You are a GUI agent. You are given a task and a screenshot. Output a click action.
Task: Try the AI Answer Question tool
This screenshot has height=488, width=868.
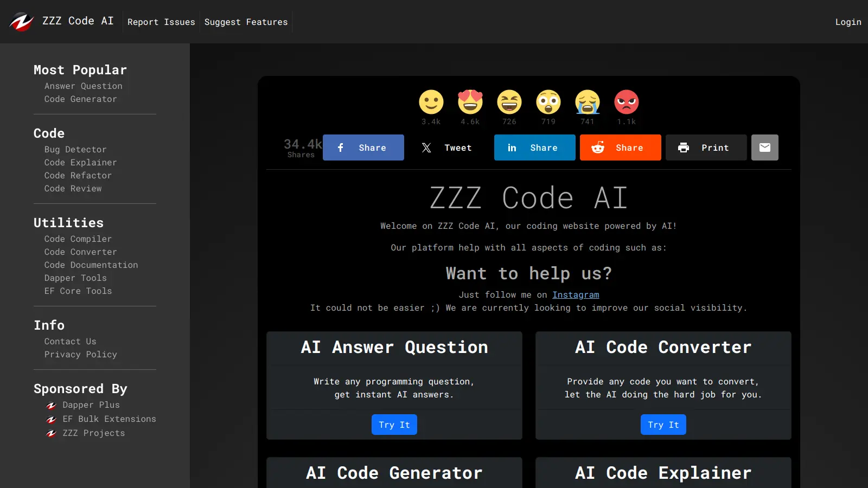tap(394, 425)
